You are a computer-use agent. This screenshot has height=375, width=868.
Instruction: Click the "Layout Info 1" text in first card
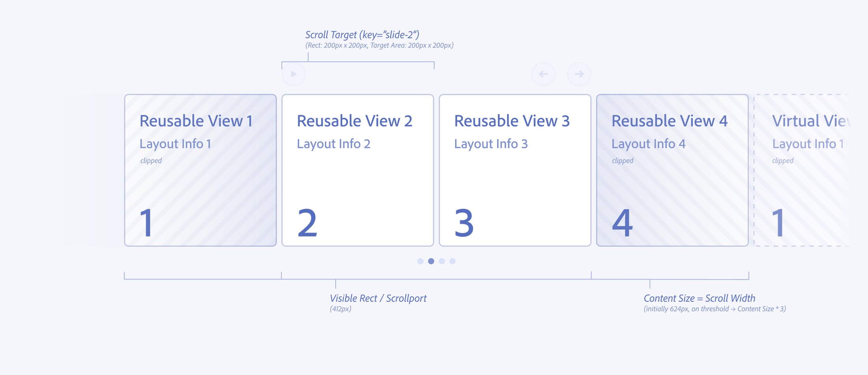[175, 144]
